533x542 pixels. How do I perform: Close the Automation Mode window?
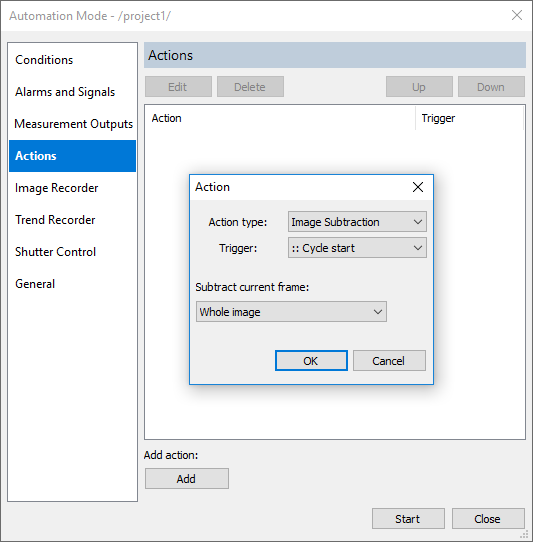point(517,15)
